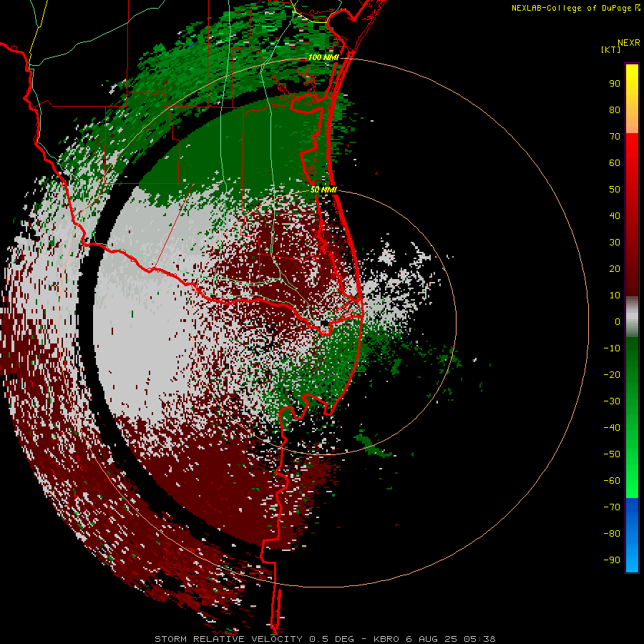Click the -50 value on velocity scale
The width and height of the screenshot is (644, 644).
(612, 454)
